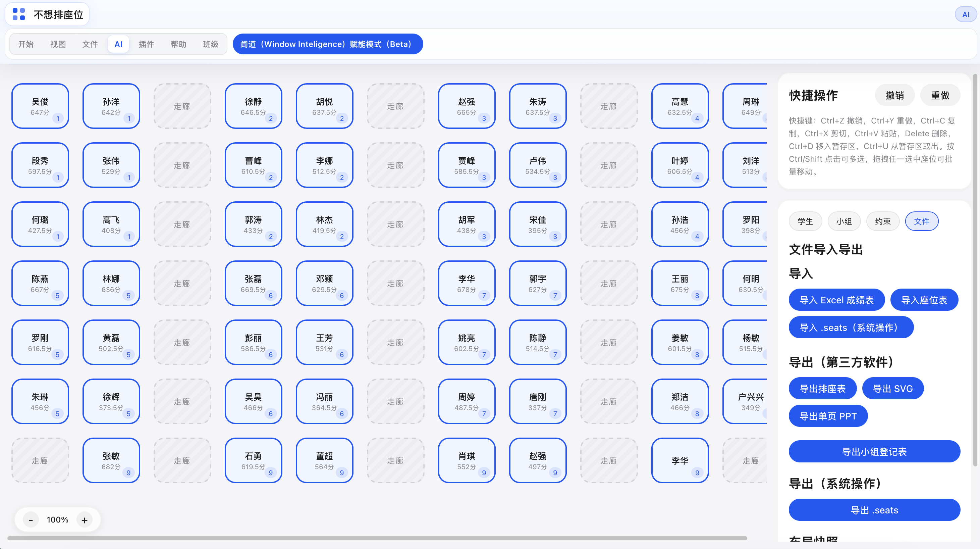
Task: Select seat 何璐 427.5分
Action: coord(40,224)
